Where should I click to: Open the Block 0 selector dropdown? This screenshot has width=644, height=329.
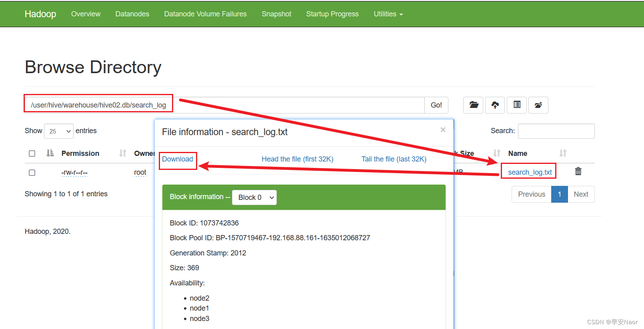click(x=254, y=197)
